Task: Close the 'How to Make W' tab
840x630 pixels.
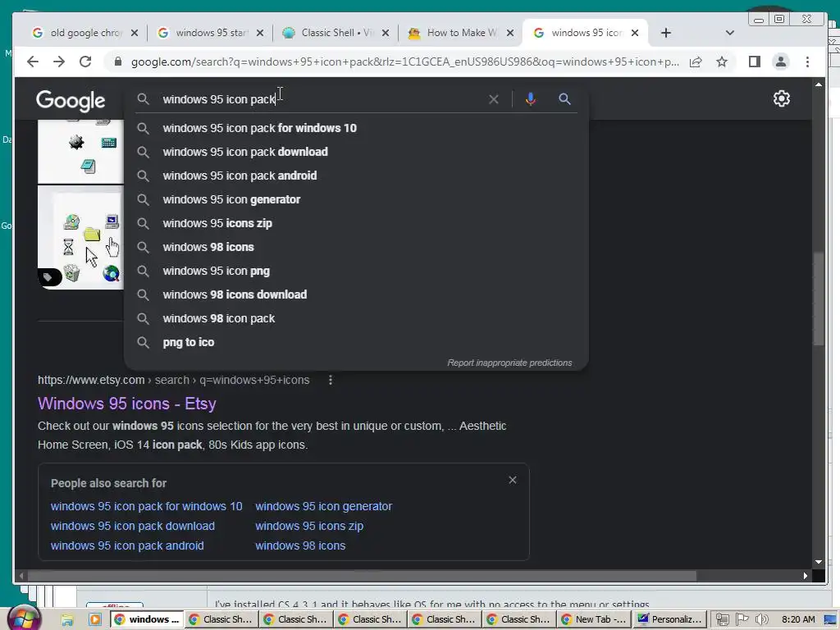Action: (x=510, y=33)
